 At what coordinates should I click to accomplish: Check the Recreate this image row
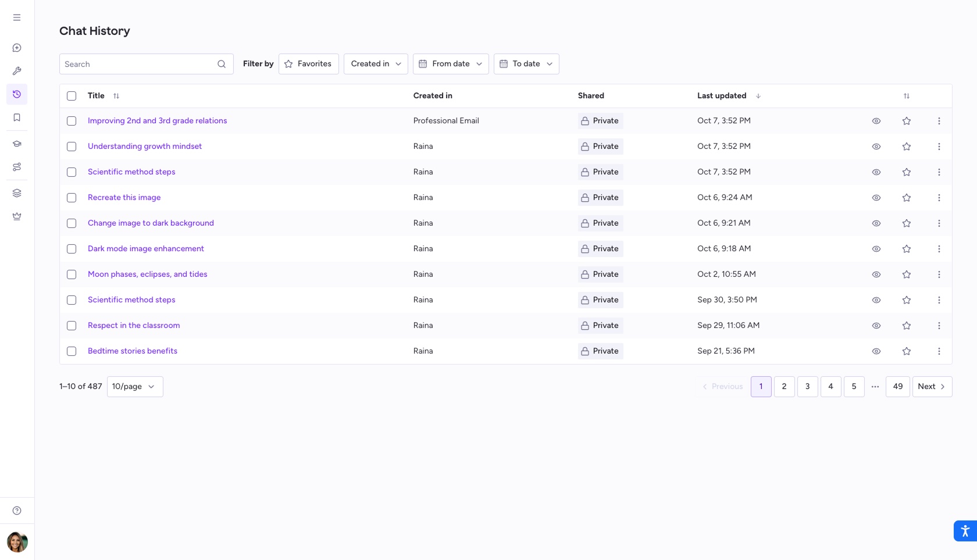point(72,198)
